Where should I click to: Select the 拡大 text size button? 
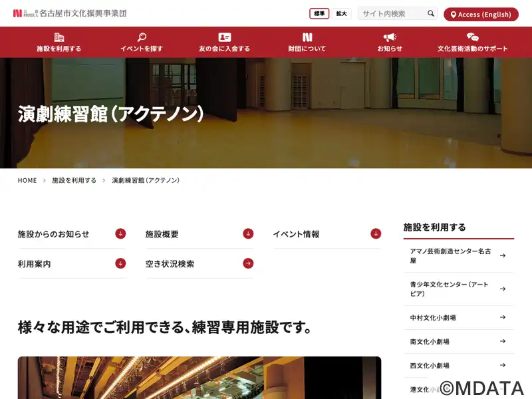(x=341, y=13)
